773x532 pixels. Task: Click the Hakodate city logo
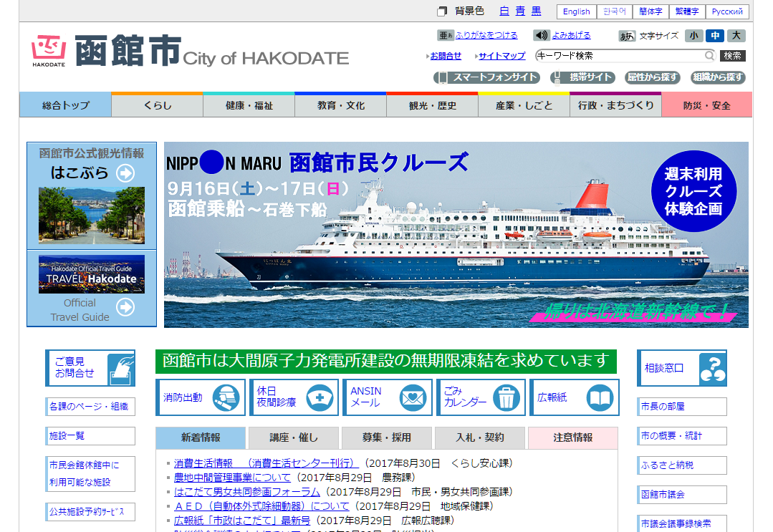(49, 51)
